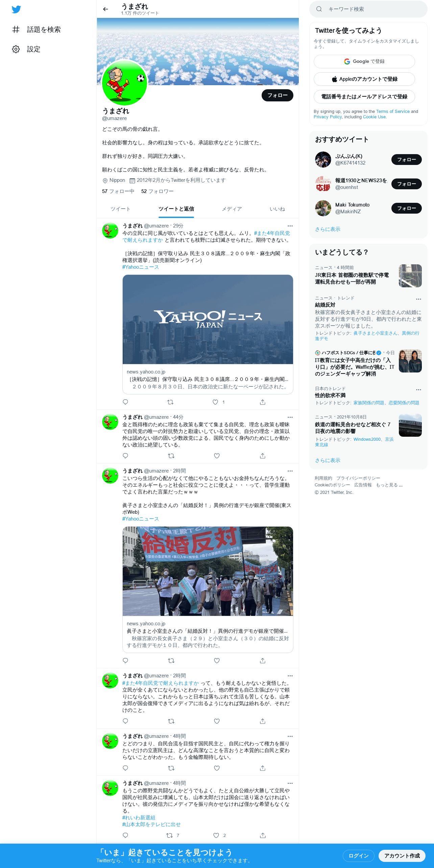Follow 報道1930とNEWS23 account
This screenshot has height=868, width=434.
pos(407,184)
